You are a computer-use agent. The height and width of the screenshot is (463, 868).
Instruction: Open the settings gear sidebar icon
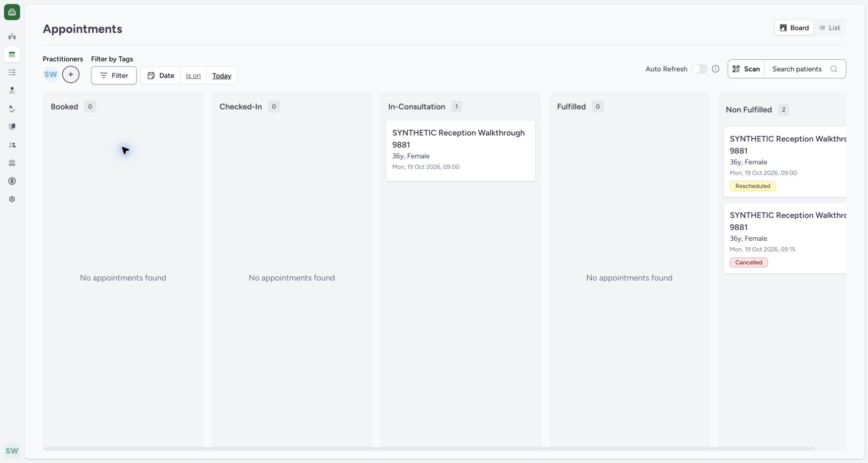pos(12,199)
